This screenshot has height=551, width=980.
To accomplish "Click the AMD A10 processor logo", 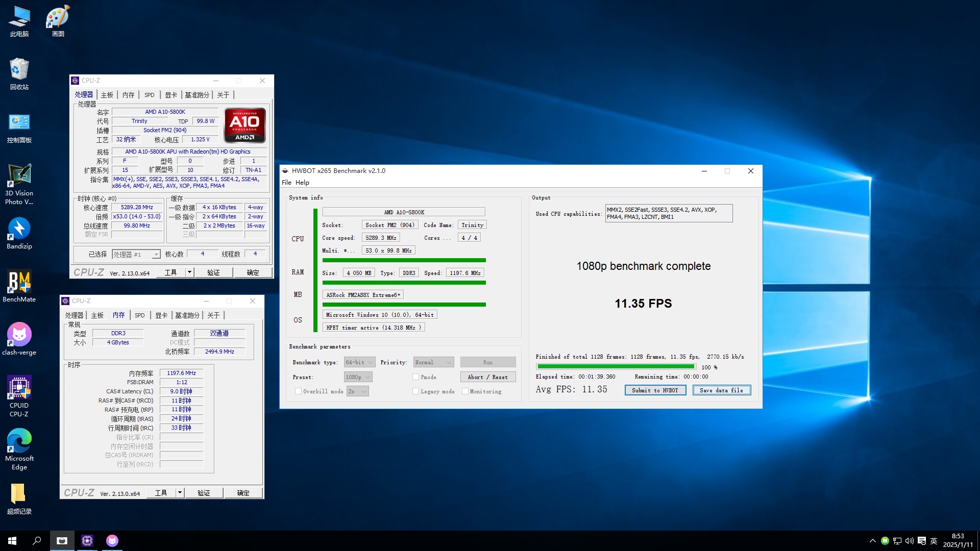I will click(245, 126).
